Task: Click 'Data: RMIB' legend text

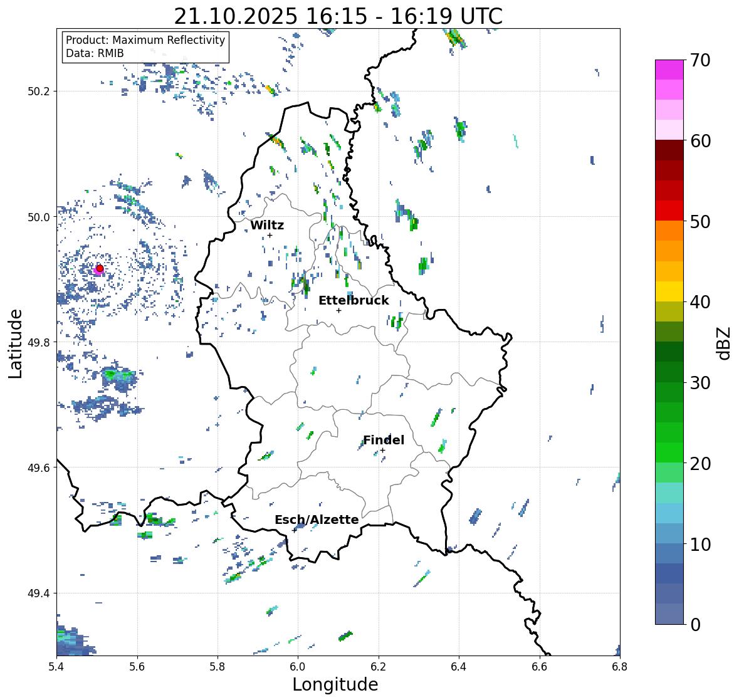Action: click(95, 53)
